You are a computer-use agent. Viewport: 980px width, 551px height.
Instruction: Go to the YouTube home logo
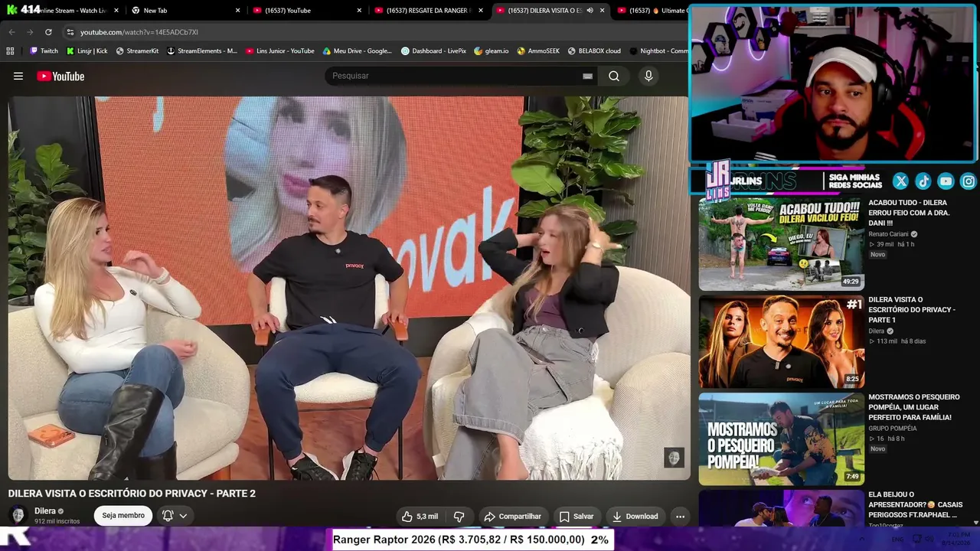point(60,76)
